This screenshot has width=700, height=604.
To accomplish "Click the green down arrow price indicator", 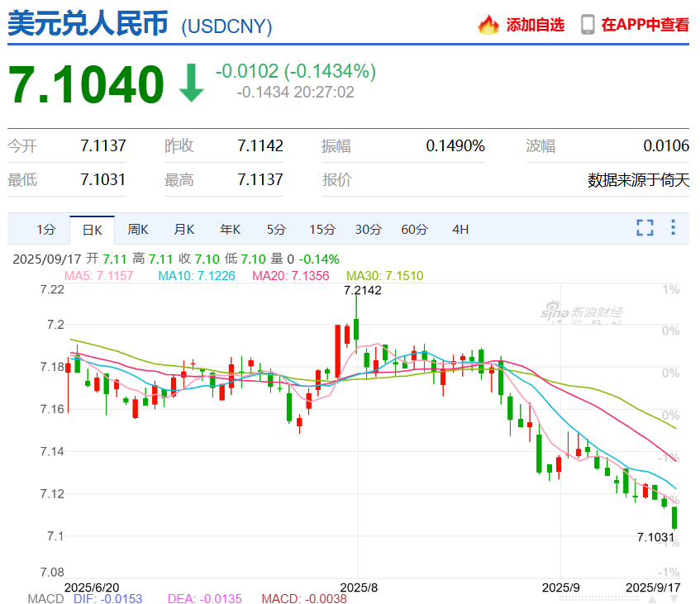I will click(x=192, y=83).
